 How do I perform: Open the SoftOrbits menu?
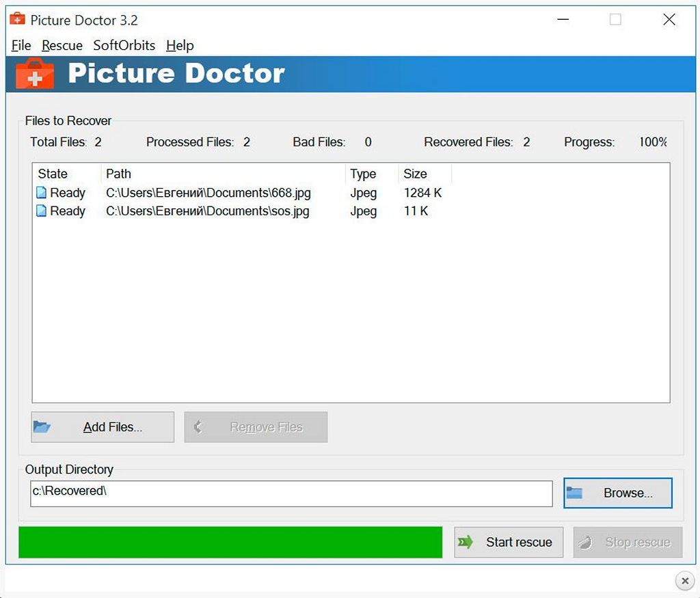124,45
